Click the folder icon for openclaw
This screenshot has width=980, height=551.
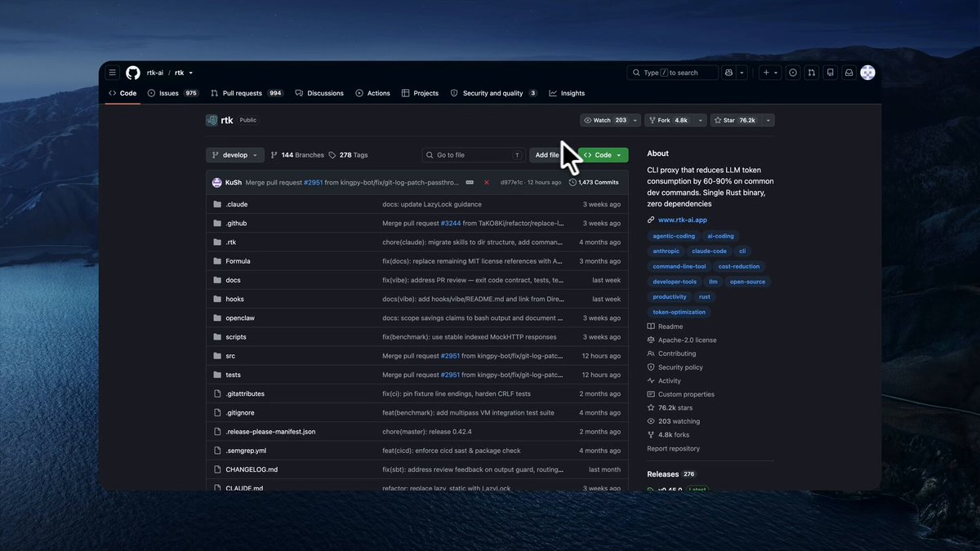[217, 318]
